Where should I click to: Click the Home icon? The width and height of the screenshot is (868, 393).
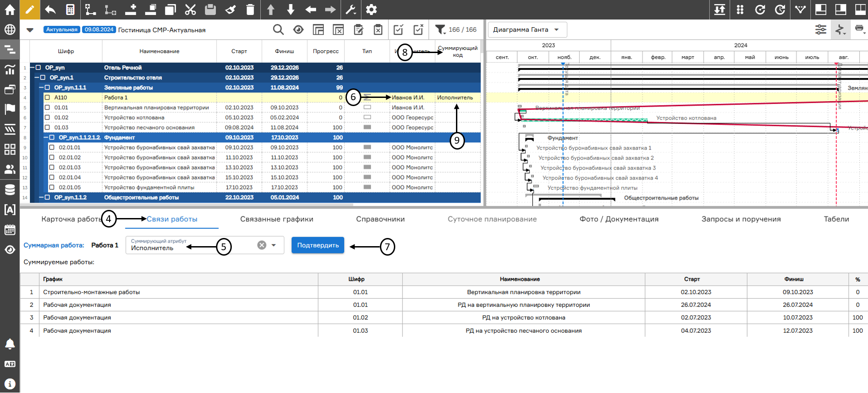click(x=10, y=10)
